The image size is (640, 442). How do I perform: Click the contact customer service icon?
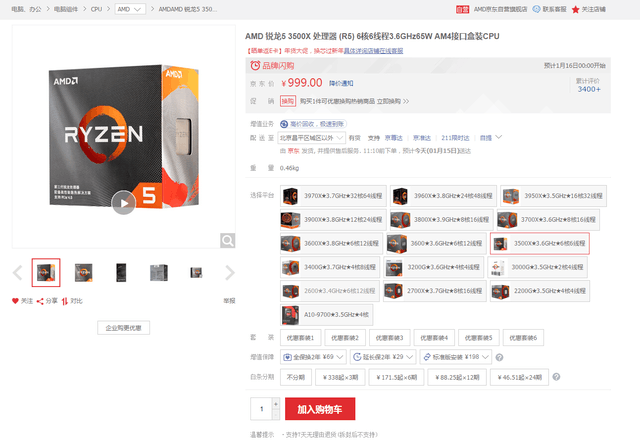pyautogui.click(x=536, y=9)
